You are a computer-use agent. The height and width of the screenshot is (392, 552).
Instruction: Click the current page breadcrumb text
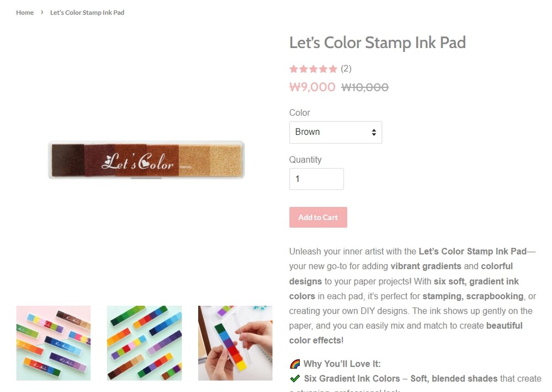pos(87,12)
